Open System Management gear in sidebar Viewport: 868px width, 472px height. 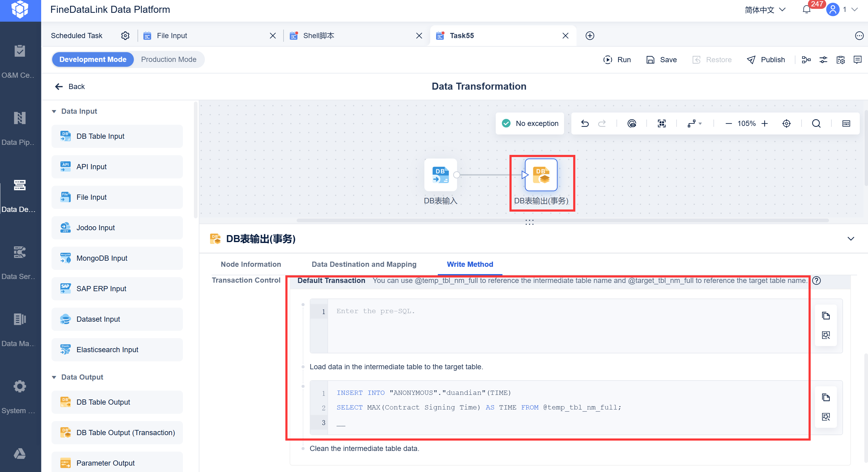click(x=20, y=397)
